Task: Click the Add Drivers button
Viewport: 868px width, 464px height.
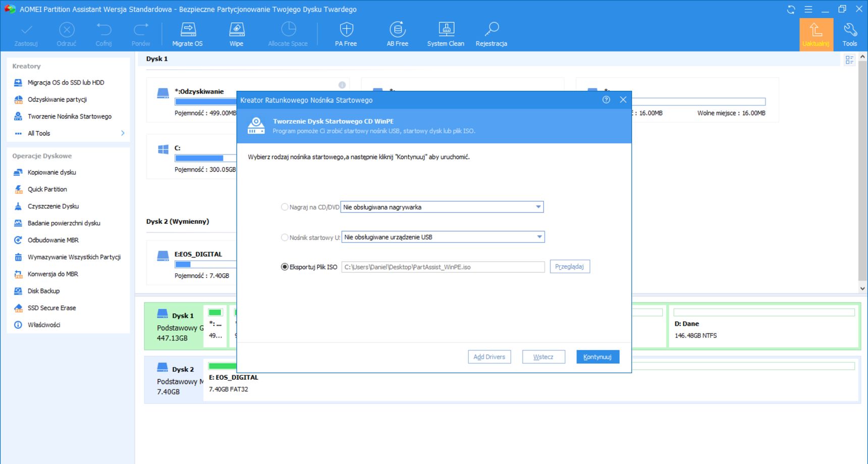Action: point(490,357)
